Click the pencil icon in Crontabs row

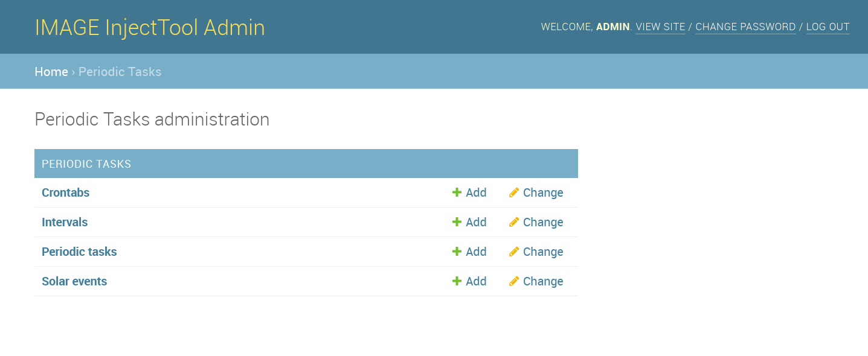514,192
